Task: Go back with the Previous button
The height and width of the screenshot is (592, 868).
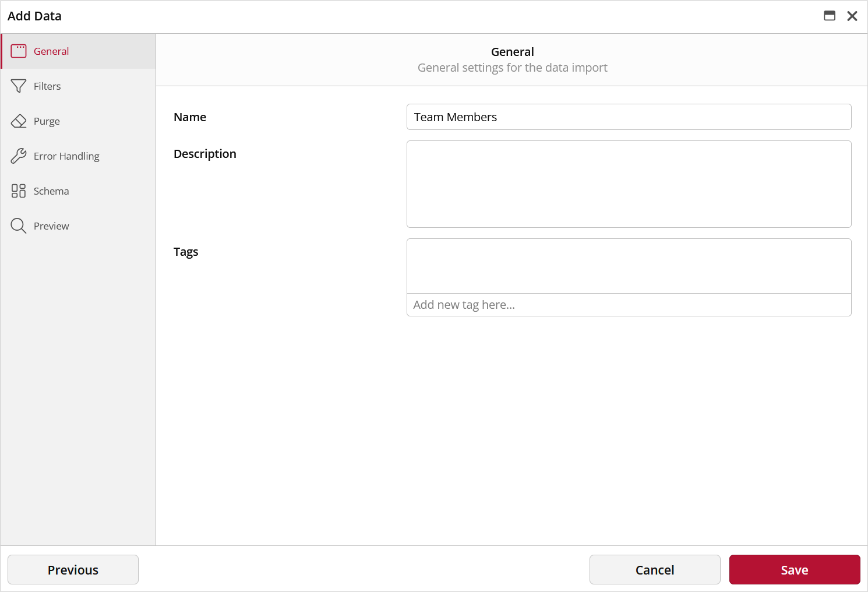Action: [73, 570]
